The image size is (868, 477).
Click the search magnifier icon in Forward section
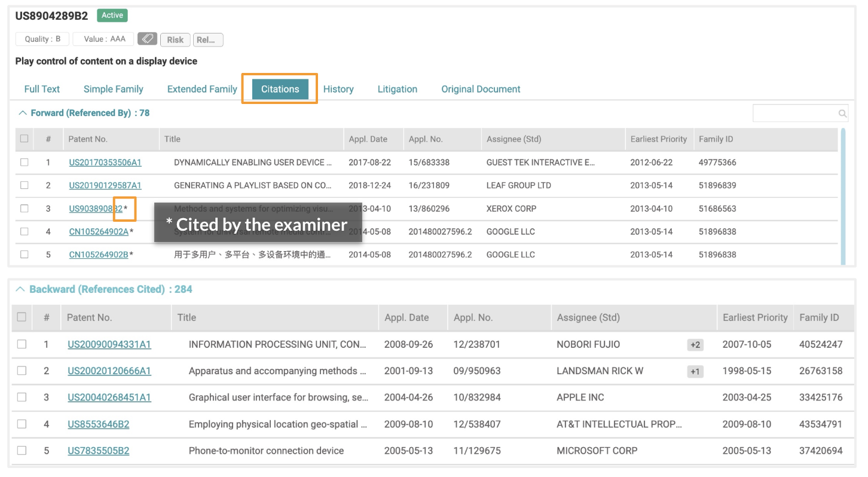[842, 114]
